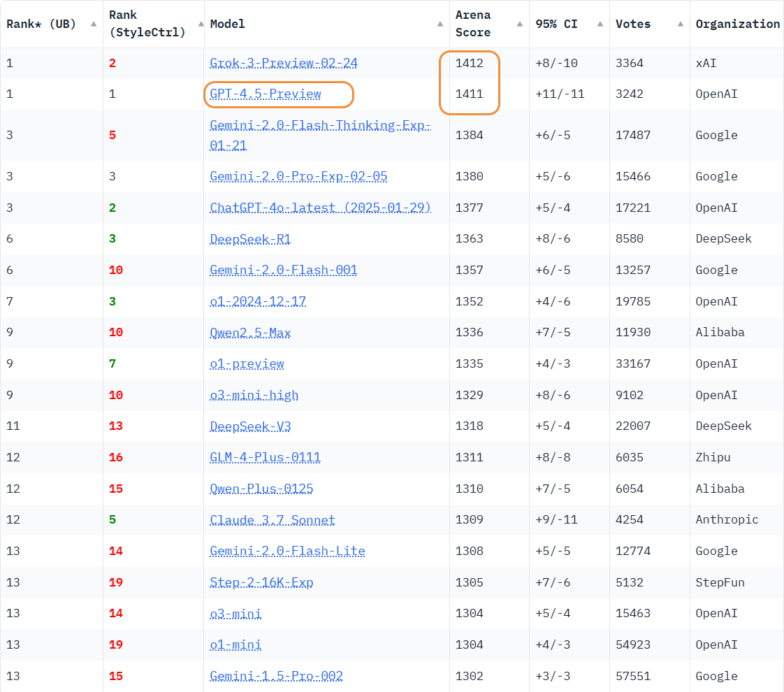Open the o1-preview model link
784x692 pixels.
point(247,363)
